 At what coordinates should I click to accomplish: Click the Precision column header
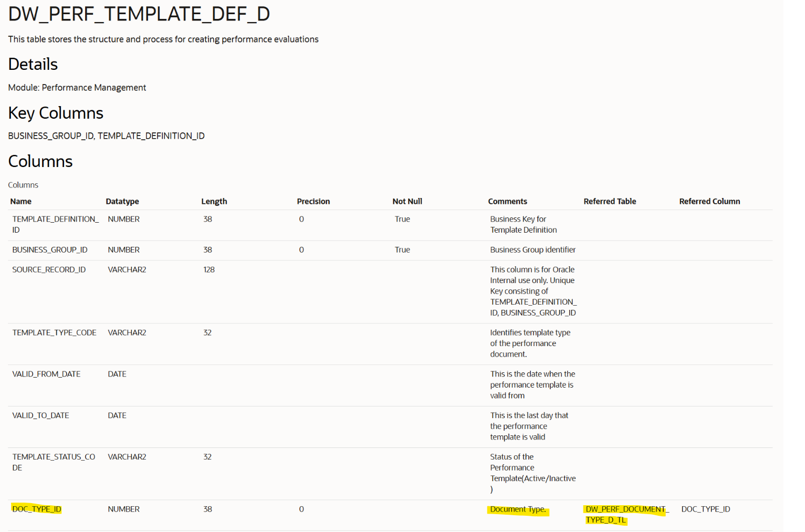(313, 201)
